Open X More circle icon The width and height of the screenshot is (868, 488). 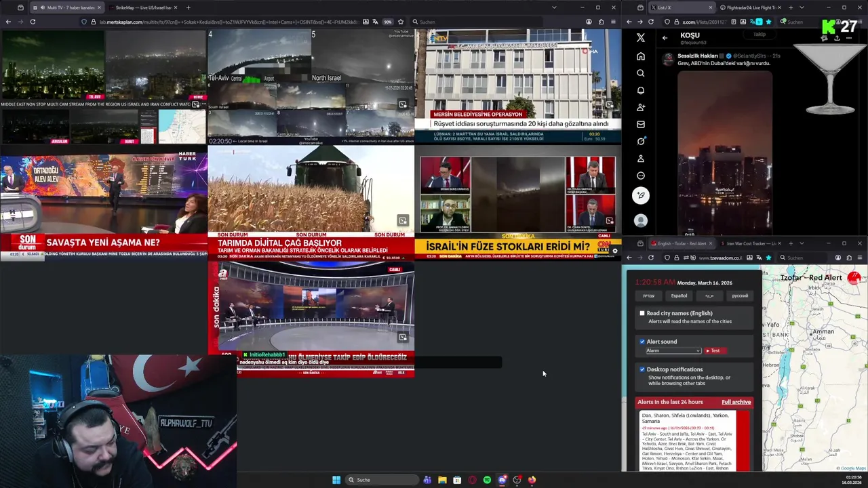641,176
